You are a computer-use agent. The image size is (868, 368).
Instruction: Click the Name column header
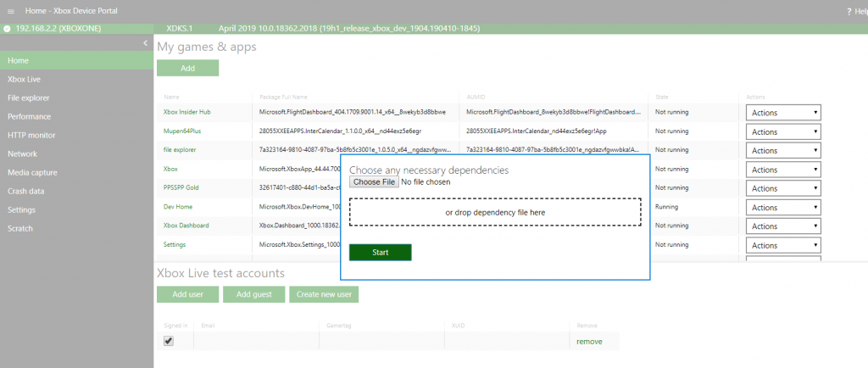click(171, 97)
